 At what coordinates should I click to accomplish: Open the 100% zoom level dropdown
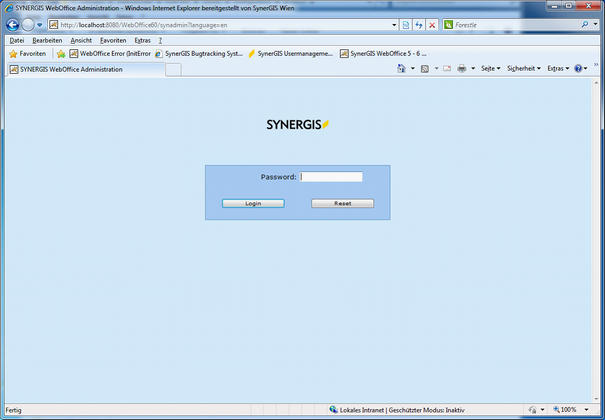pos(586,410)
